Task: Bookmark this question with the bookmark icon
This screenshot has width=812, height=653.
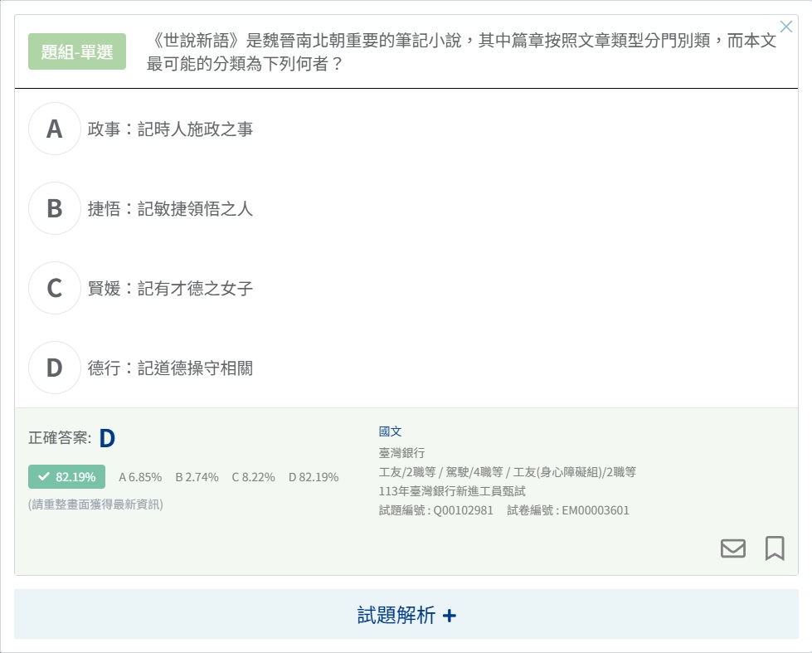Action: [775, 548]
